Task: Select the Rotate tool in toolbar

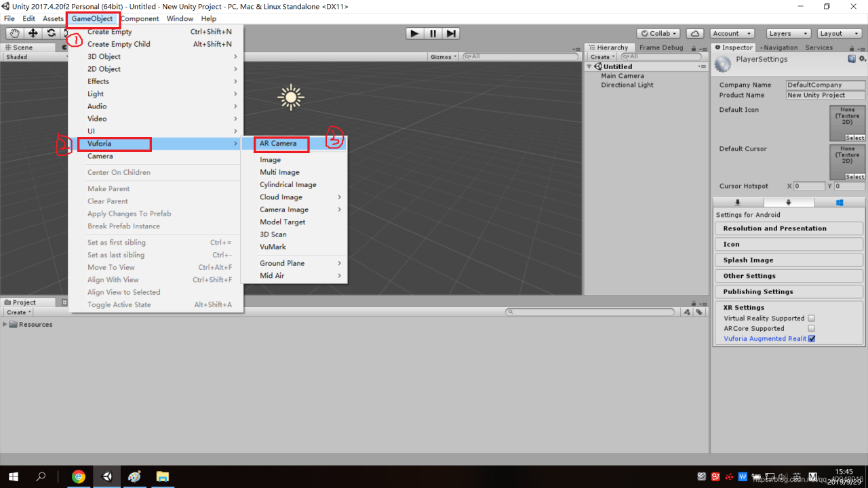Action: tap(51, 33)
